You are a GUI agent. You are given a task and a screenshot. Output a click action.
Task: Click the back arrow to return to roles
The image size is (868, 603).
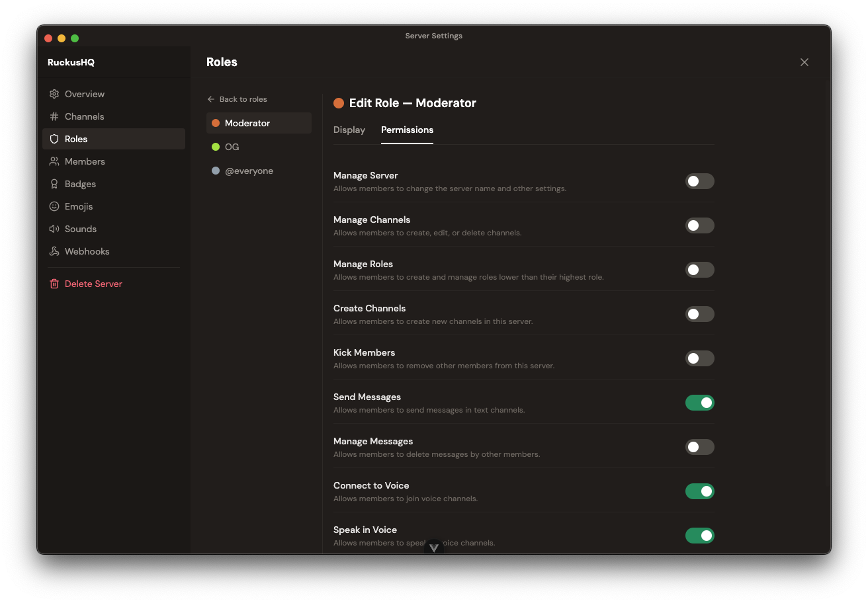[210, 99]
